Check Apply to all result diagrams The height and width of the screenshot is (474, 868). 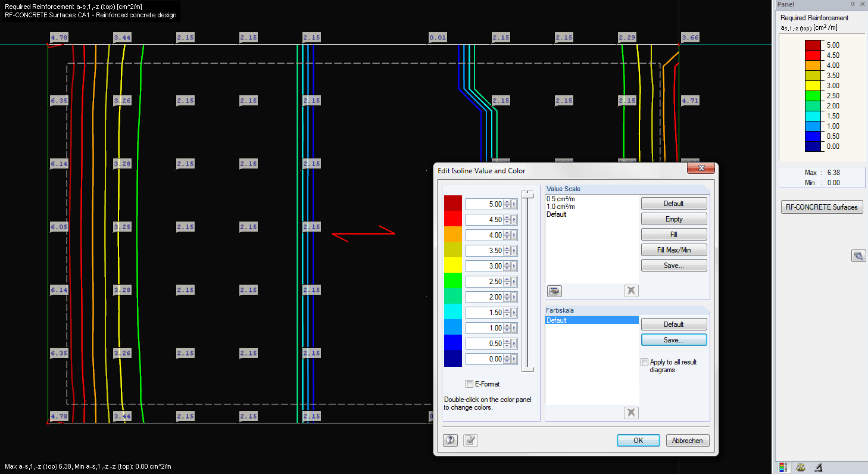tap(644, 362)
